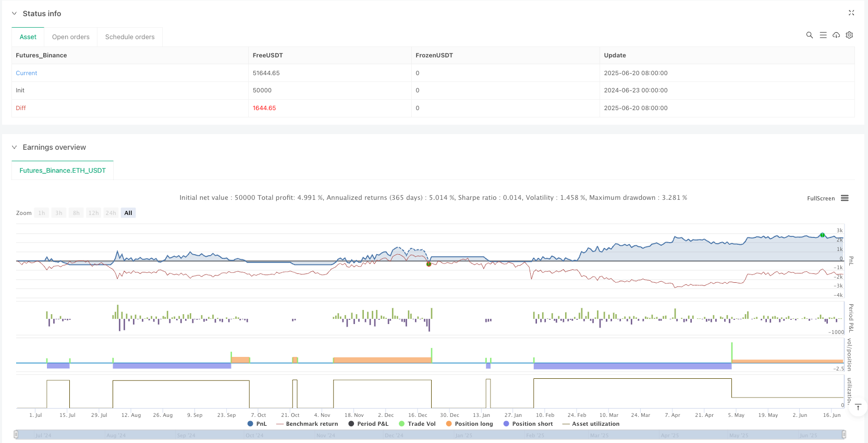Select the Futures_Binance.ETH_USDT tab
Screen dimensions: 868x443
click(63, 171)
